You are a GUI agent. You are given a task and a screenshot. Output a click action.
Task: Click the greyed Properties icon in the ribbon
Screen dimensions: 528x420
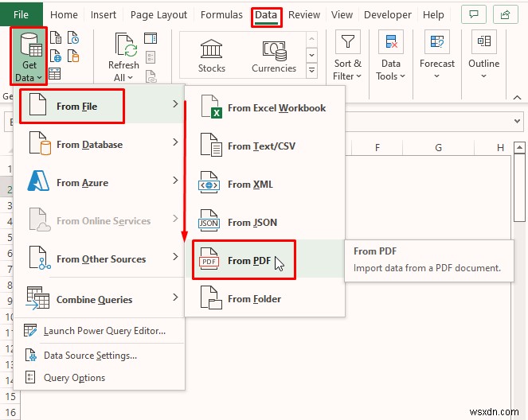[151, 57]
